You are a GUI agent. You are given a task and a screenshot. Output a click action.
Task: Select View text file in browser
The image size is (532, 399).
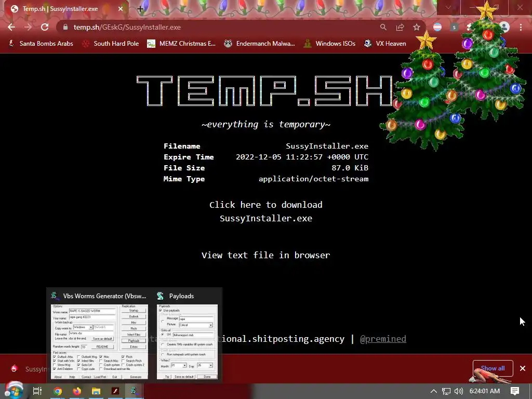pyautogui.click(x=265, y=255)
